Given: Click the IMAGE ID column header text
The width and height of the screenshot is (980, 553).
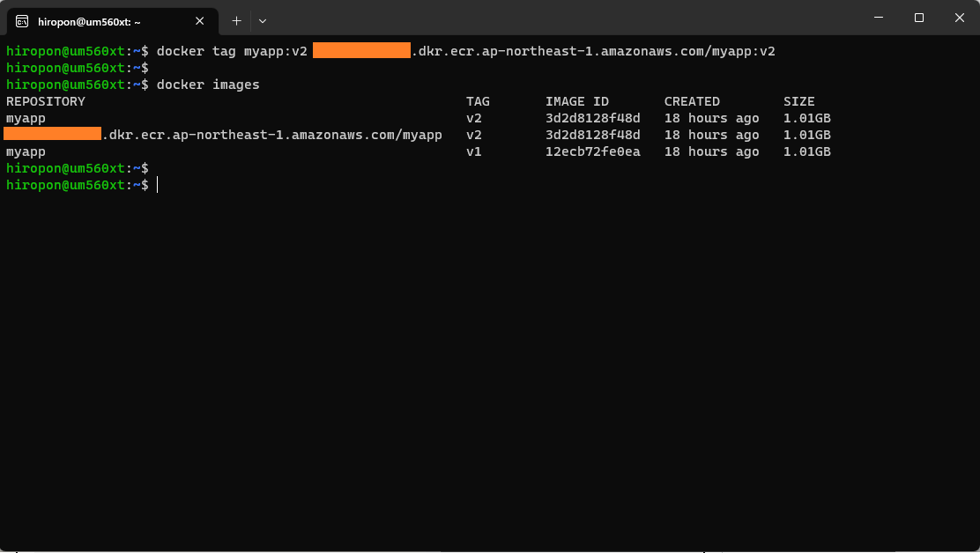Looking at the screenshot, I should click(x=577, y=101).
